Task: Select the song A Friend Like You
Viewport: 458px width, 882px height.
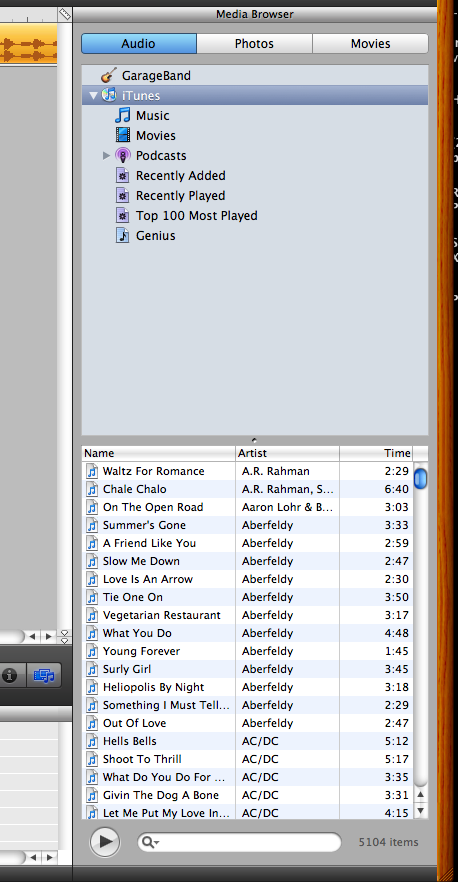Action: tap(248, 543)
